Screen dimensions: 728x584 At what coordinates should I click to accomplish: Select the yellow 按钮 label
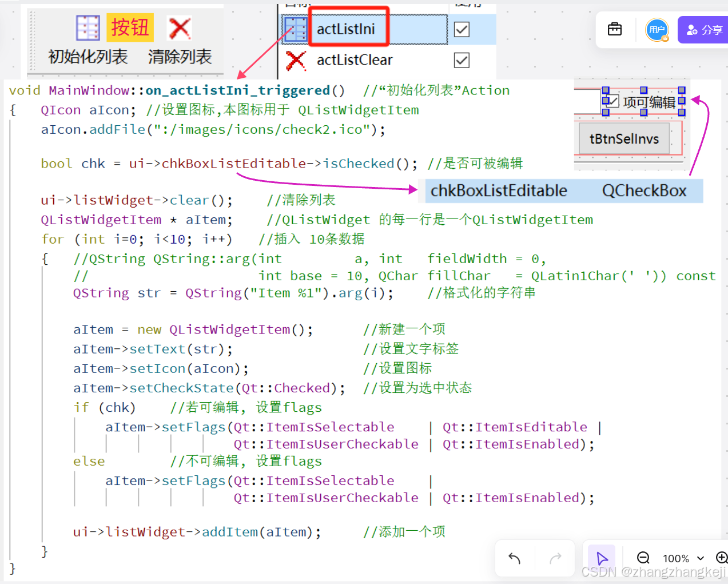130,27
